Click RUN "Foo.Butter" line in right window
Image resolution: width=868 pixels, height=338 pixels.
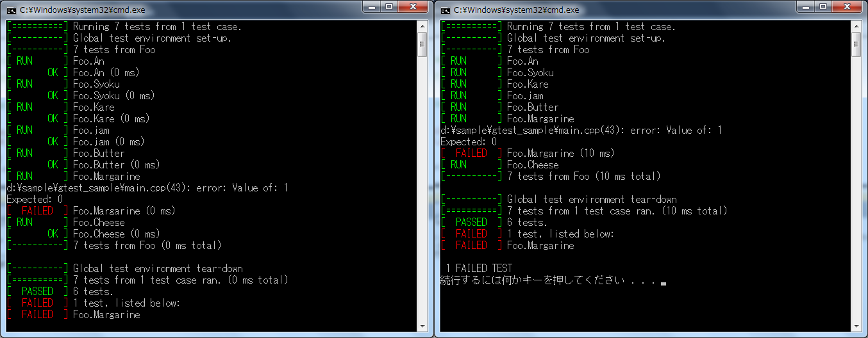coord(499,107)
